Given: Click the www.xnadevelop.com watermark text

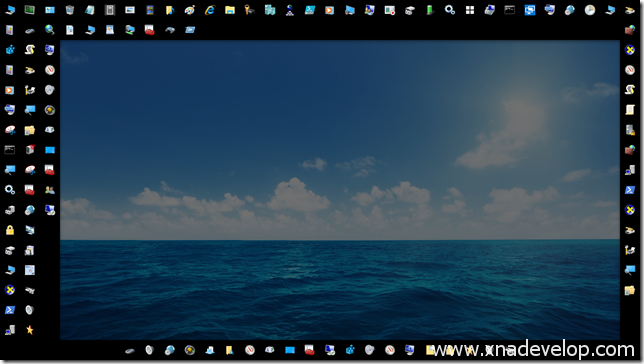Looking at the screenshot, I should coord(534,350).
